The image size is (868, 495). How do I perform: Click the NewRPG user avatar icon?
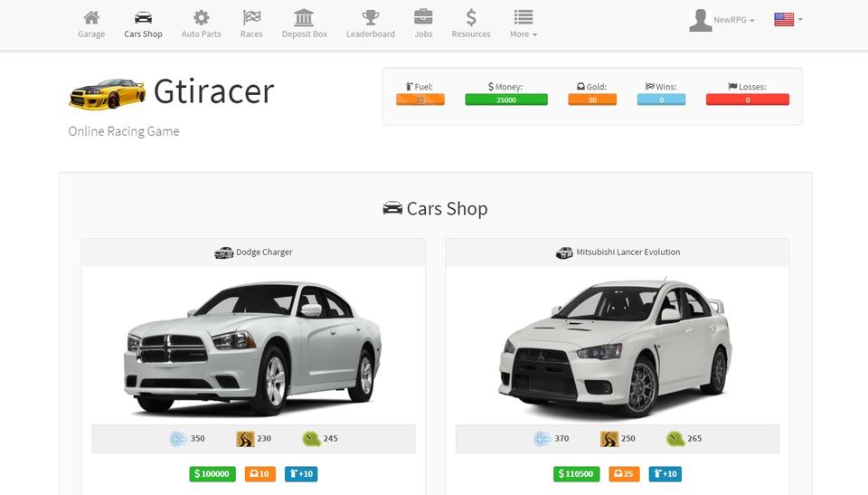click(x=700, y=21)
